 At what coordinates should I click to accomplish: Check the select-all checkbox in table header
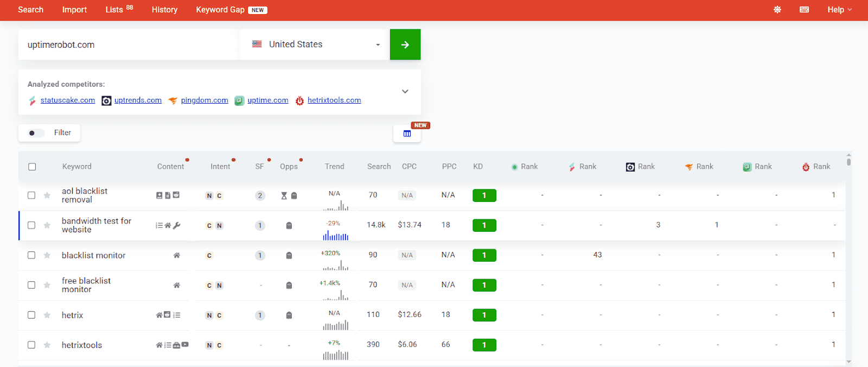pos(32,167)
